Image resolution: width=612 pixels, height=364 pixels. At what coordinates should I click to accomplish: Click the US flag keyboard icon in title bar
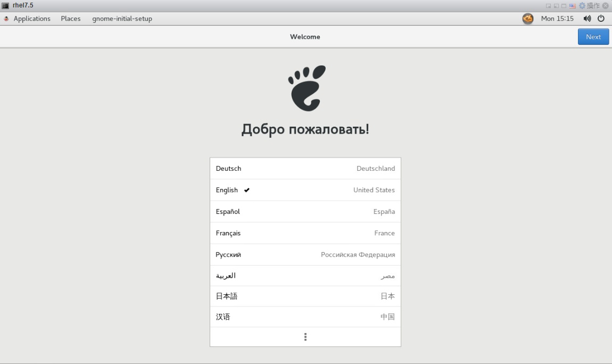coord(572,6)
